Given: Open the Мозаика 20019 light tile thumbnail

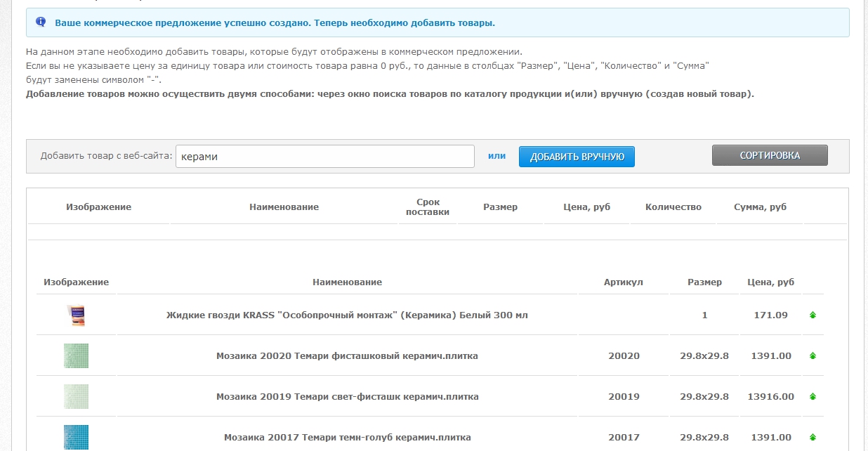Looking at the screenshot, I should (76, 396).
